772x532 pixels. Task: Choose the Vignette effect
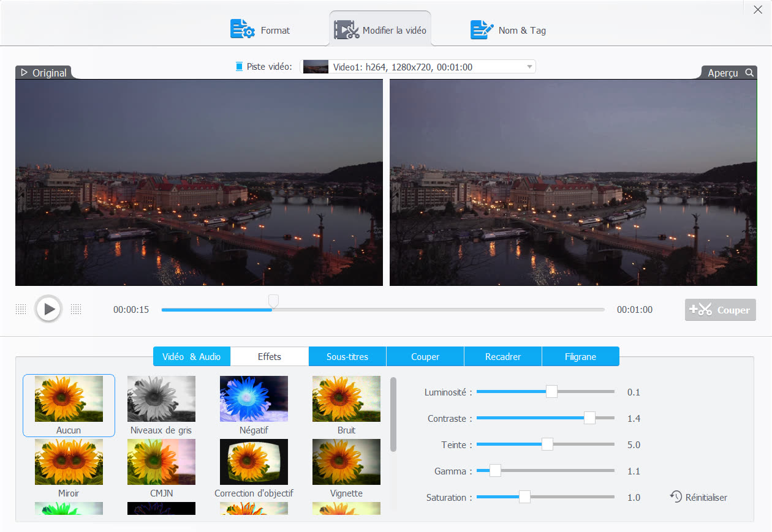[346, 462]
